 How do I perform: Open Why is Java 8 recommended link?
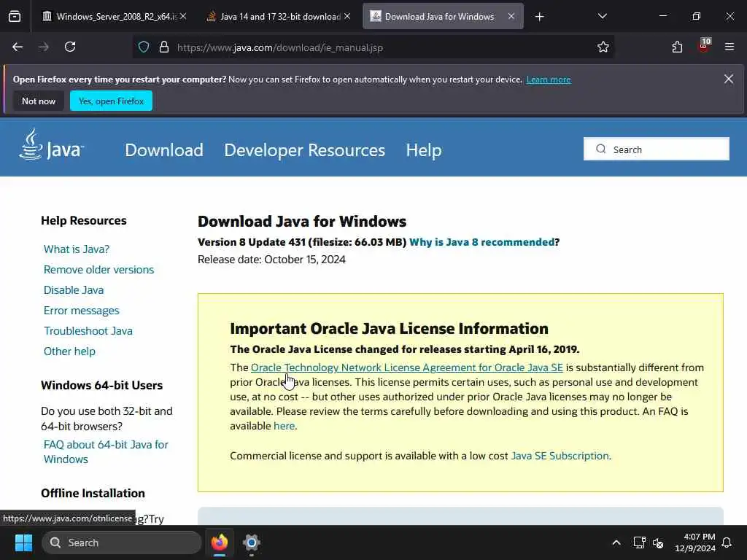click(x=481, y=242)
